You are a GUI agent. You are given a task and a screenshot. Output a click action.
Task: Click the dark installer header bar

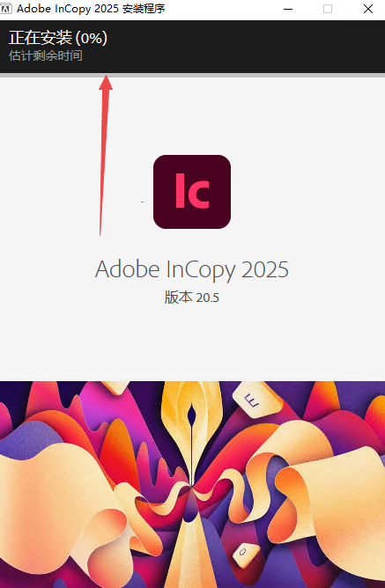coord(192,47)
